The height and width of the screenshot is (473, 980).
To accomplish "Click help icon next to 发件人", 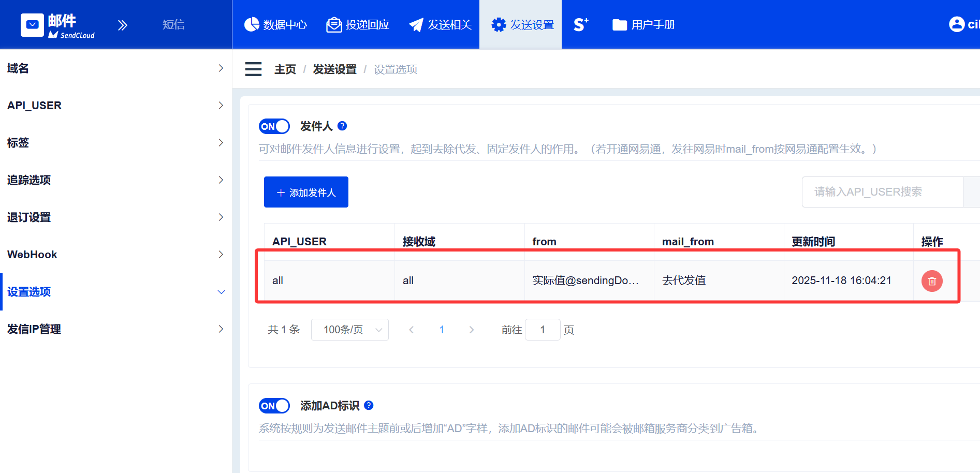I will point(342,126).
